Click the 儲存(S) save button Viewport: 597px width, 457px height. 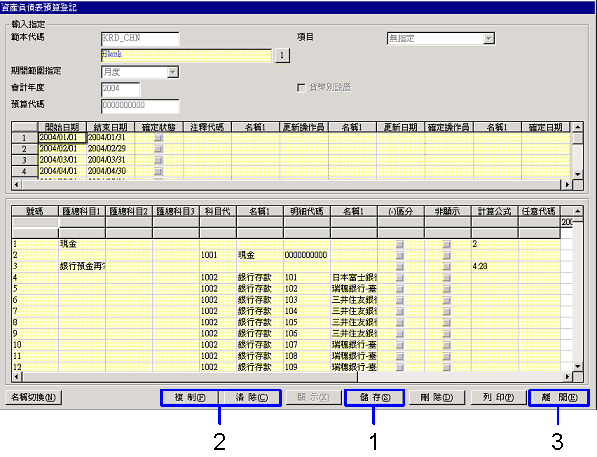[x=375, y=398]
